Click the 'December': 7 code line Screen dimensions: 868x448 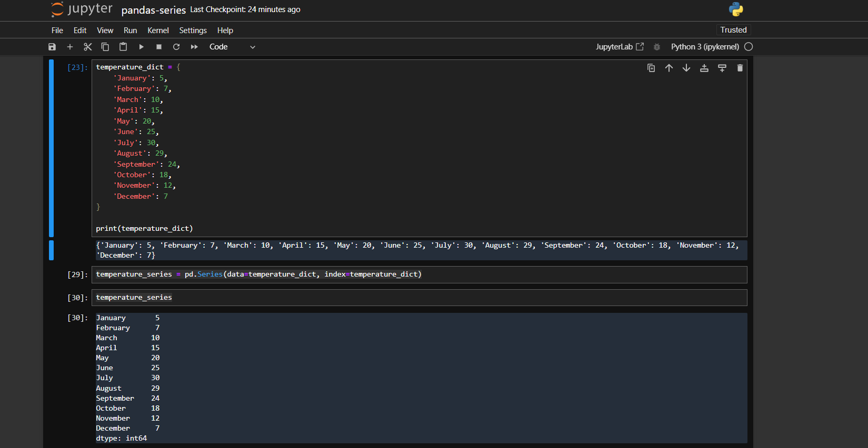[x=141, y=196]
